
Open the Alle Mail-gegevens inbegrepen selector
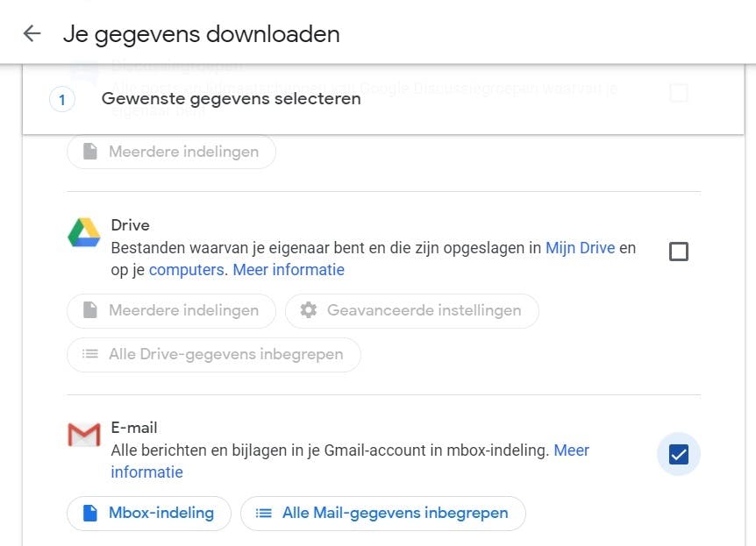382,513
